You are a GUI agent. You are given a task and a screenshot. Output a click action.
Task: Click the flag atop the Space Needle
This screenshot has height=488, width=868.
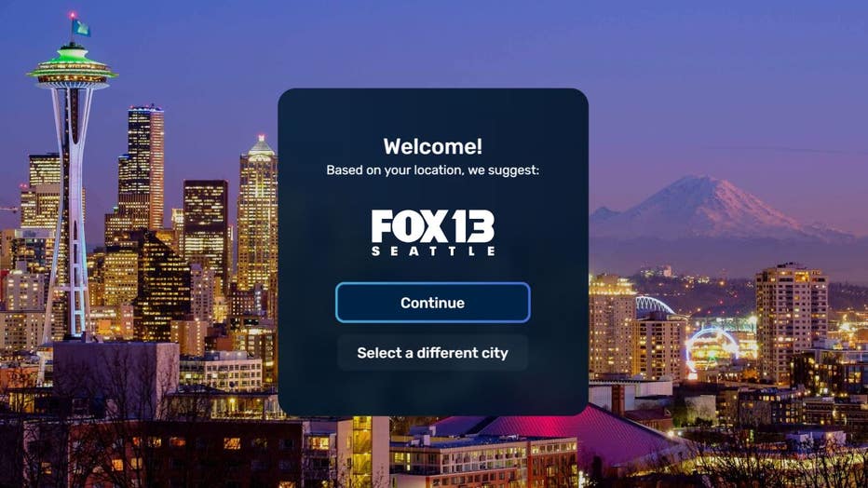tap(80, 26)
